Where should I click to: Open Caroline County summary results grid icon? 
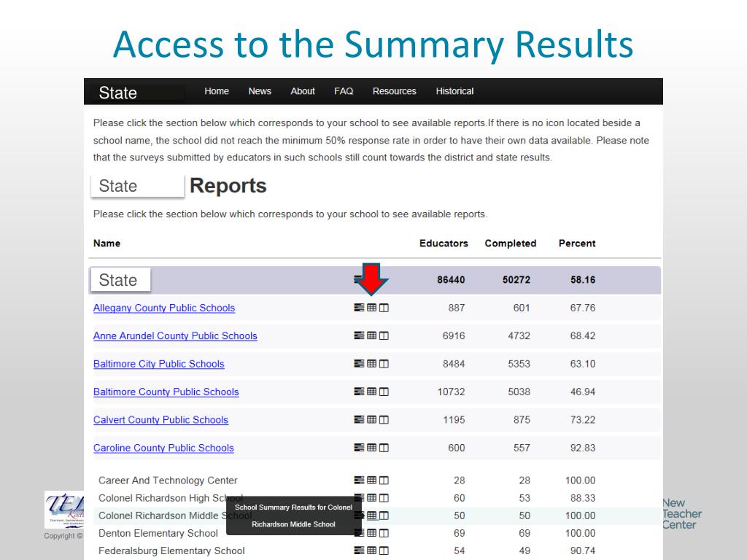click(371, 448)
